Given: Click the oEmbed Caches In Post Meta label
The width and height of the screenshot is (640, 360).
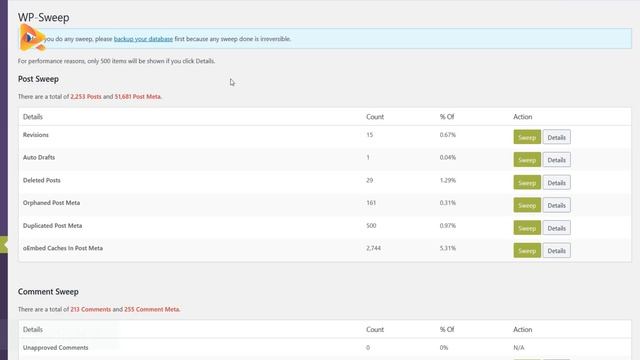Looking at the screenshot, I should pyautogui.click(x=63, y=248).
